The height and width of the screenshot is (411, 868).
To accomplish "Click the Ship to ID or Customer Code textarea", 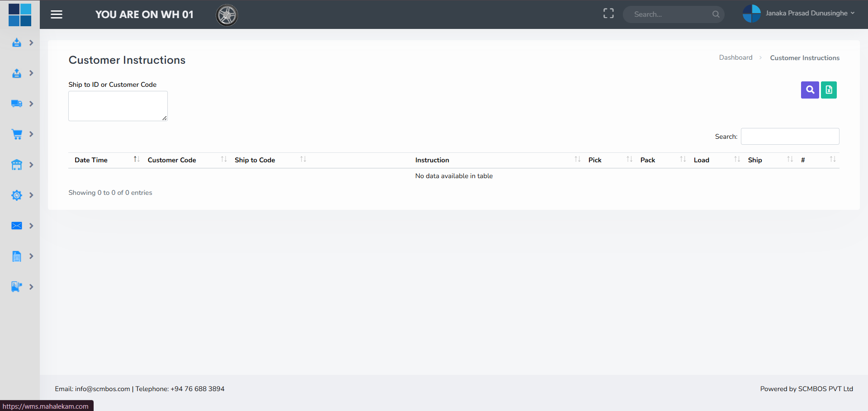I will coord(118,106).
